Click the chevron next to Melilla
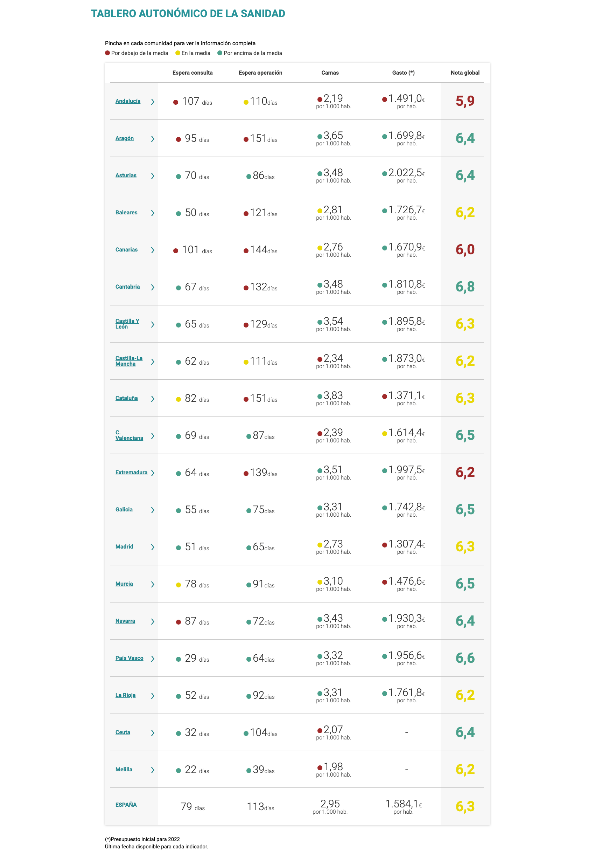 pyautogui.click(x=153, y=770)
